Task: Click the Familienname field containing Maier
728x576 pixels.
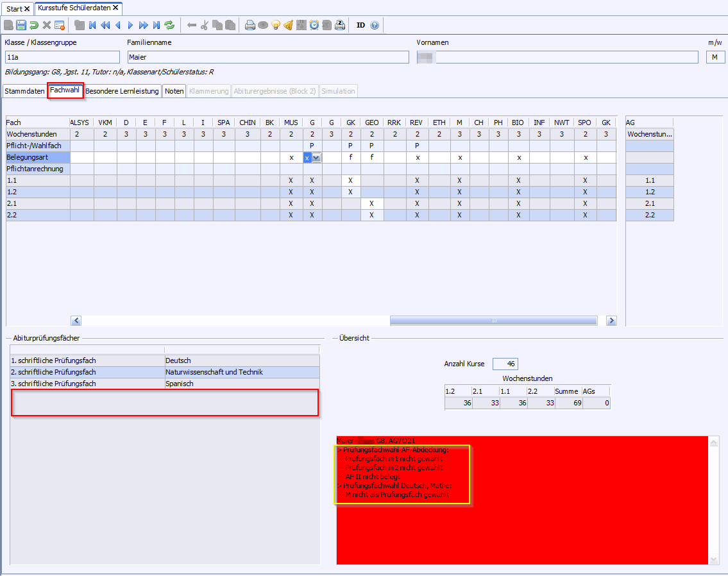Action: pos(267,57)
